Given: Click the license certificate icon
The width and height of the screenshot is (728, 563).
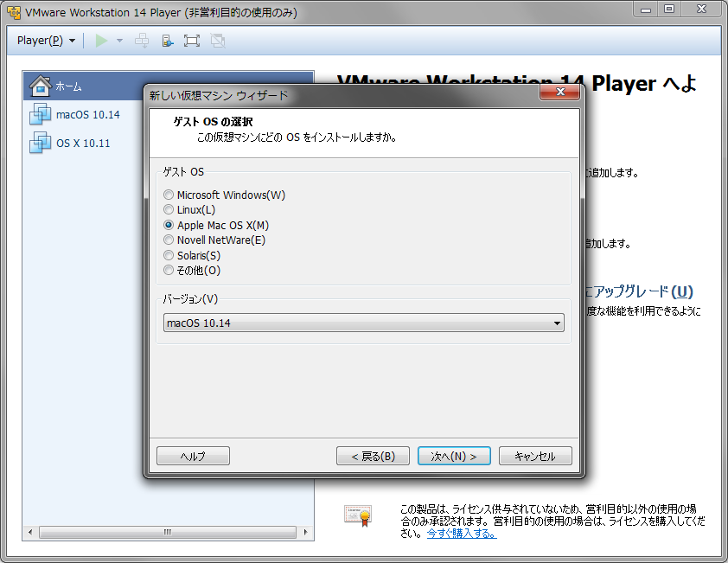Looking at the screenshot, I should 357,515.
